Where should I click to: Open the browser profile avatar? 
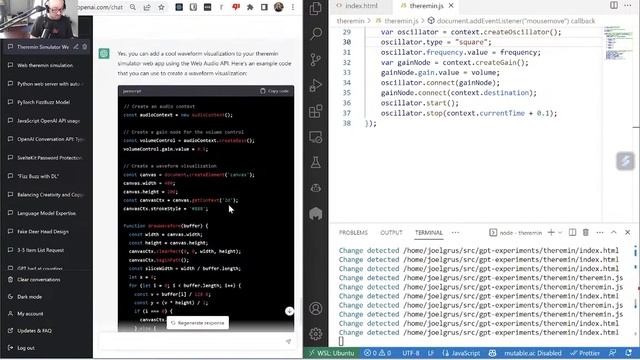(x=279, y=7)
